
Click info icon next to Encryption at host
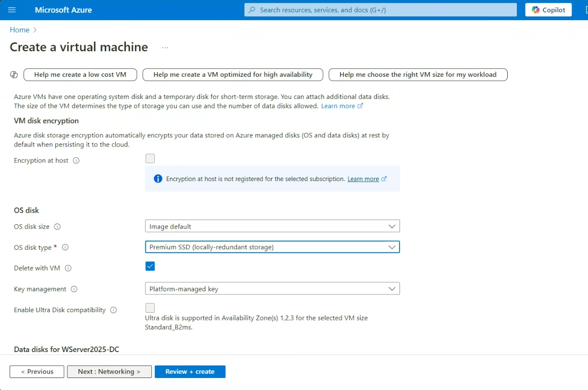tap(76, 160)
